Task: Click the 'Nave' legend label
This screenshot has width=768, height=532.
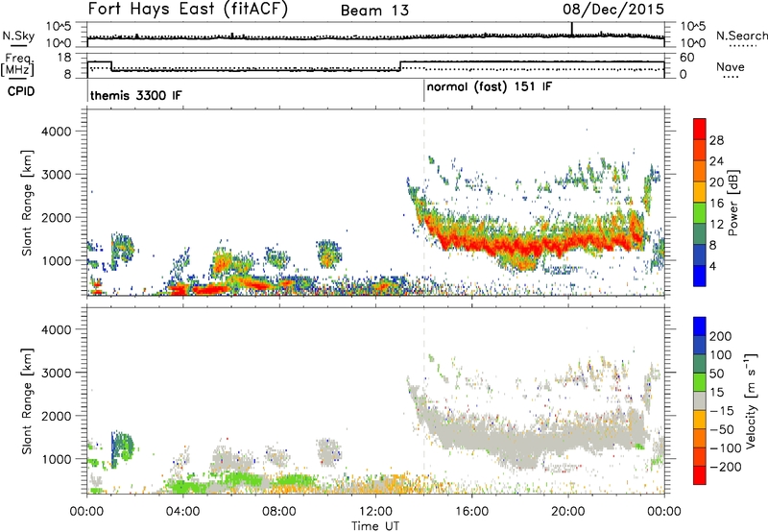Action: pyautogui.click(x=731, y=67)
